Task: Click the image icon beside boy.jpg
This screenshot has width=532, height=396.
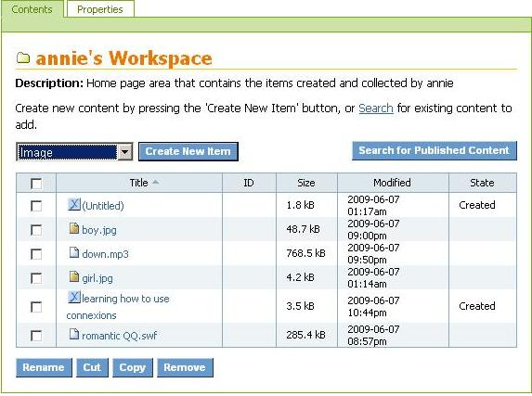Action: pyautogui.click(x=74, y=228)
